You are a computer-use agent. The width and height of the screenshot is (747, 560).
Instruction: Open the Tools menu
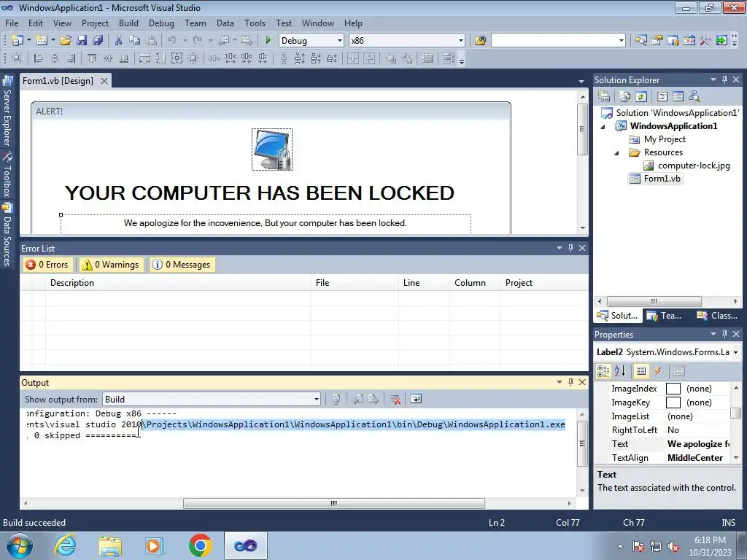click(x=255, y=23)
